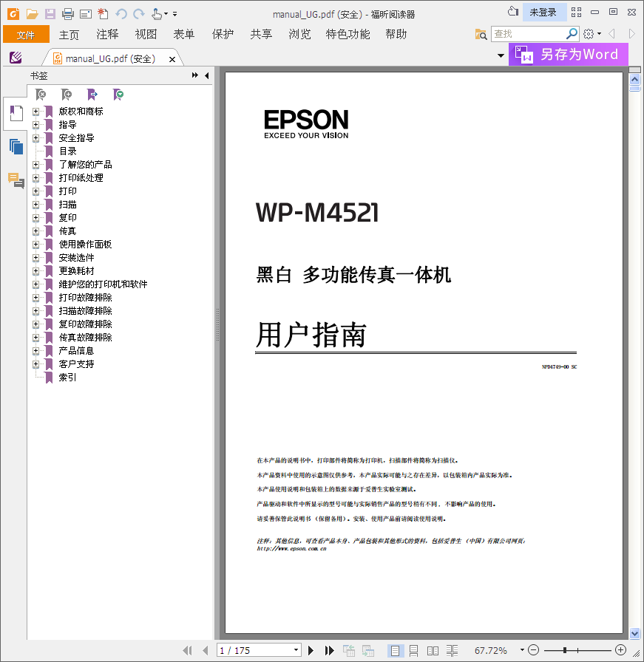The image size is (644, 662).
Task: Go to the previous page arrow
Action: coord(206,650)
